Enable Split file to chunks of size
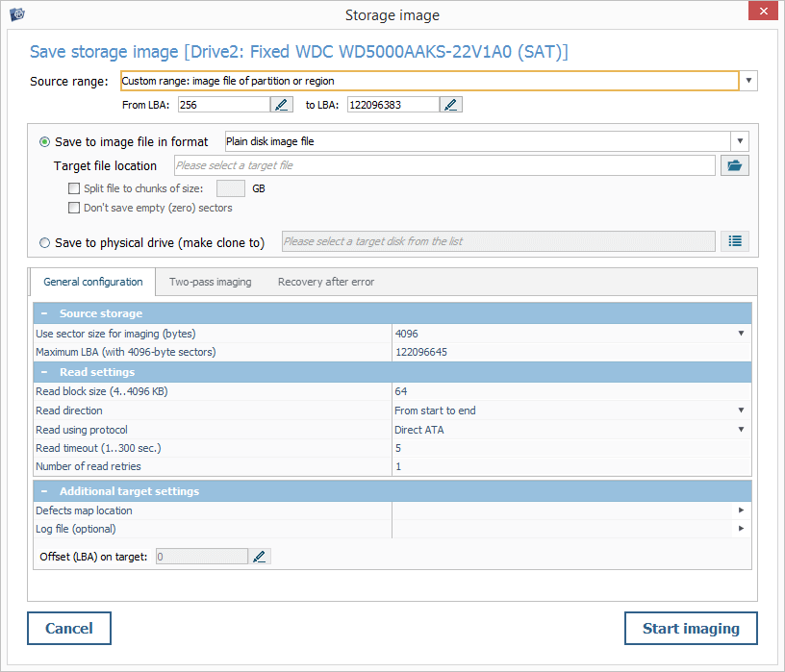The height and width of the screenshot is (672, 785). point(74,188)
